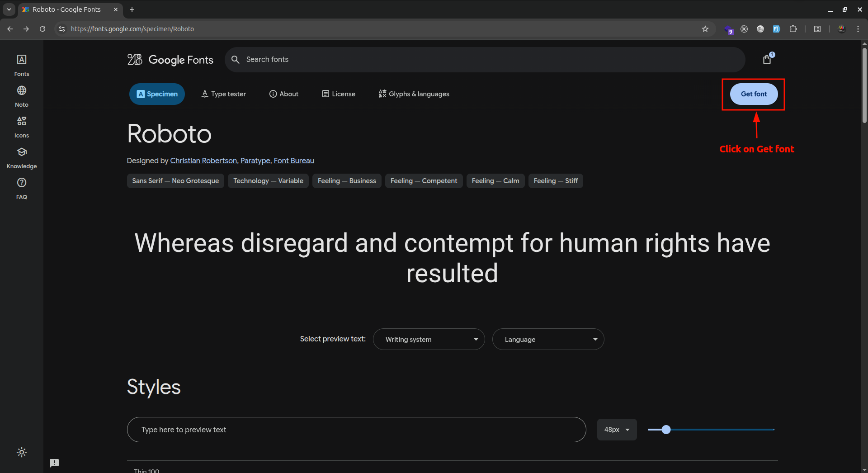Open the Christian Robertson designer link
Viewport: 868px width, 473px height.
pyautogui.click(x=203, y=161)
